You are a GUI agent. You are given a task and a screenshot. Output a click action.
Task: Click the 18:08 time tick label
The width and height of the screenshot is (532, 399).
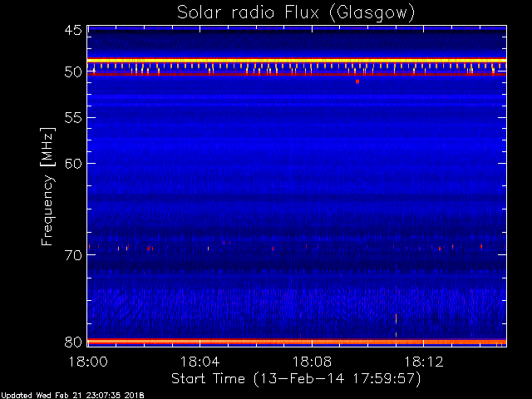[312, 362]
